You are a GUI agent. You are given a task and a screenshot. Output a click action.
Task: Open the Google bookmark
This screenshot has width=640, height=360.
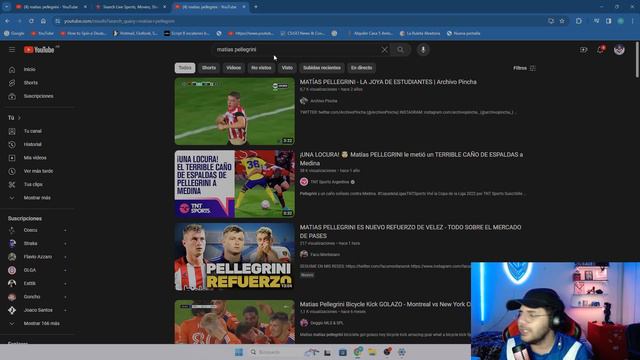click(14, 33)
